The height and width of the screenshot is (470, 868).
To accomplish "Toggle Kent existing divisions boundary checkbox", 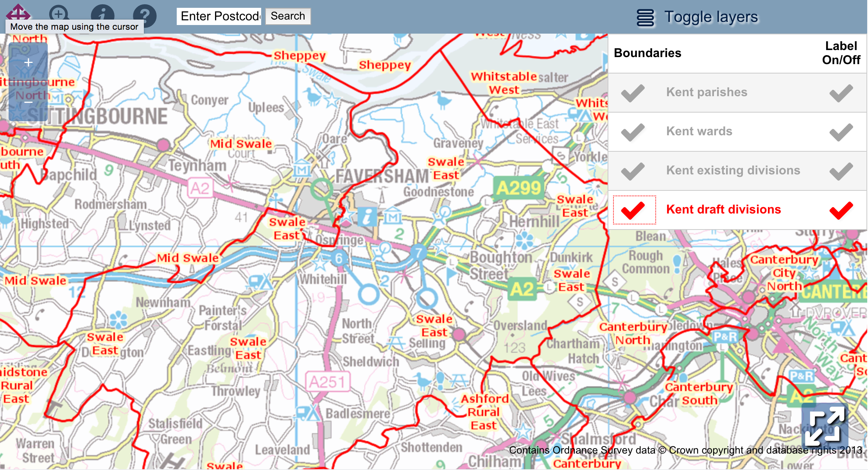I will click(x=633, y=171).
